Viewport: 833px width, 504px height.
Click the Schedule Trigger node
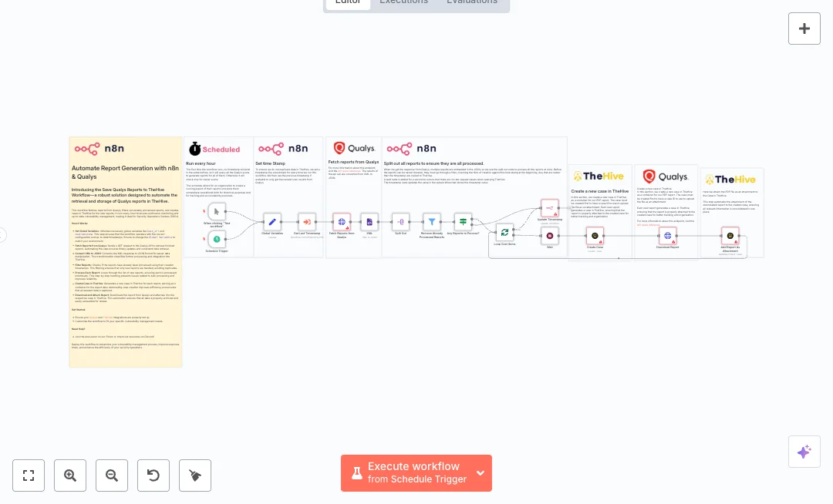[217, 240]
